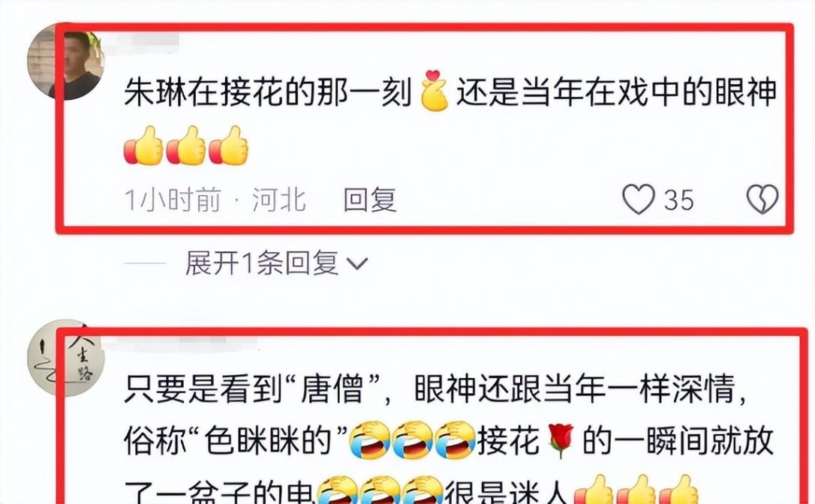Image resolution: width=815 pixels, height=504 pixels.
Task: Open the first commenter's avatar photo
Action: click(x=66, y=61)
